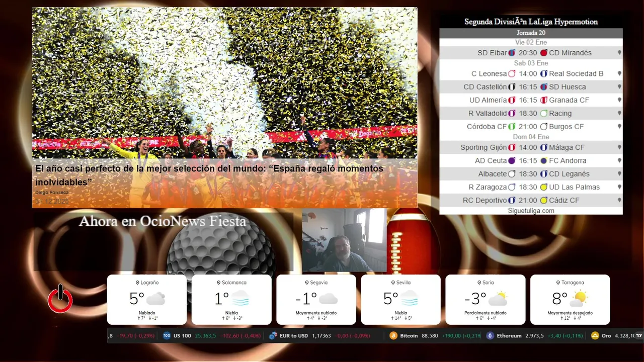
Task: Click the Segunda División LaLiga Hypermotion title
Action: click(531, 22)
